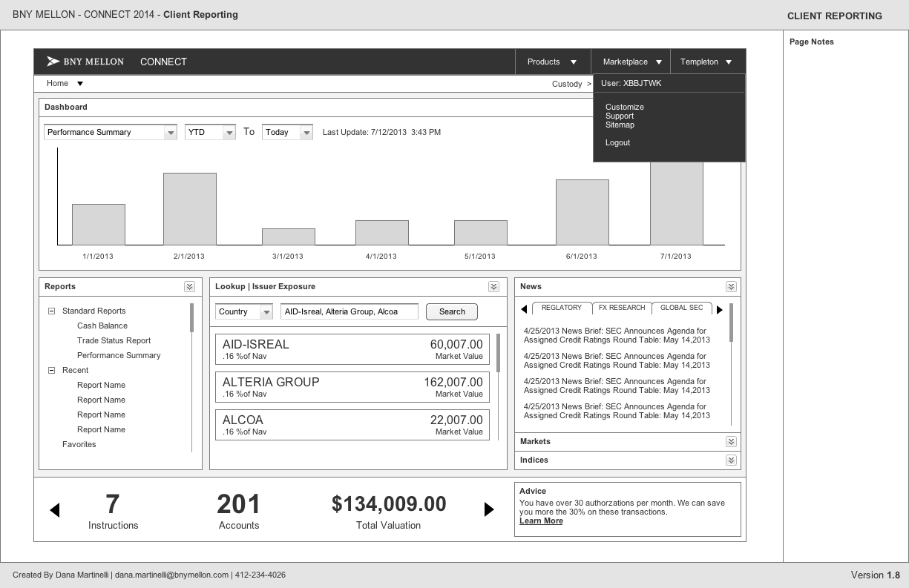Click the Search button
This screenshot has height=588, width=909.
click(x=452, y=312)
